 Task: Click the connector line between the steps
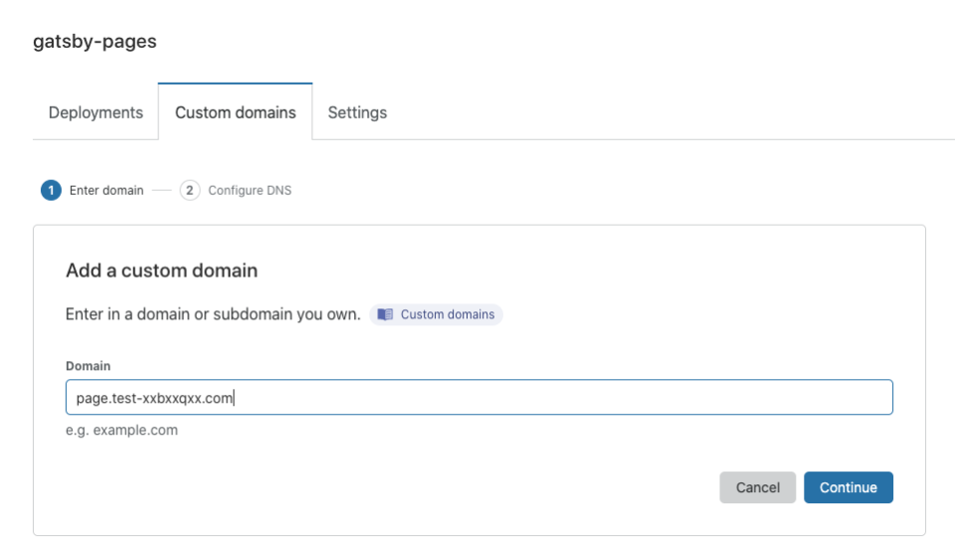[161, 190]
